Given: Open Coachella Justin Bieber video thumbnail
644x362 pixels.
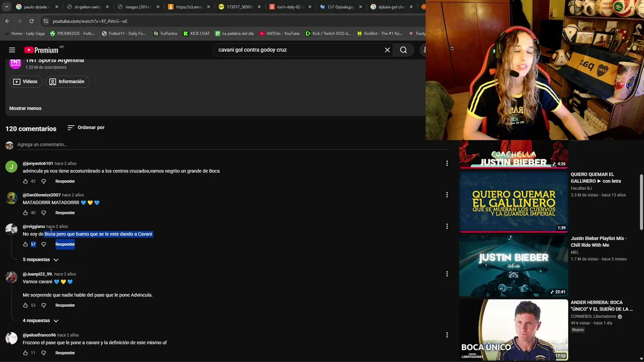Looking at the screenshot, I should pos(514,154).
